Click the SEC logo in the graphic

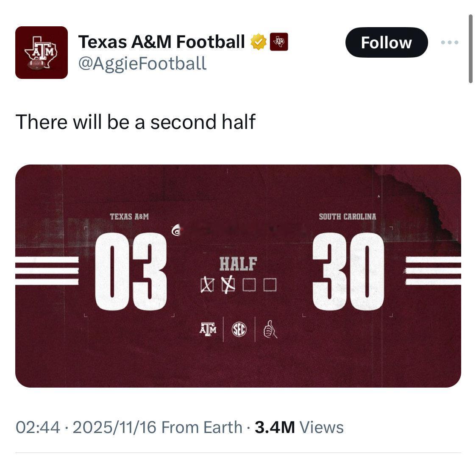[x=239, y=330]
